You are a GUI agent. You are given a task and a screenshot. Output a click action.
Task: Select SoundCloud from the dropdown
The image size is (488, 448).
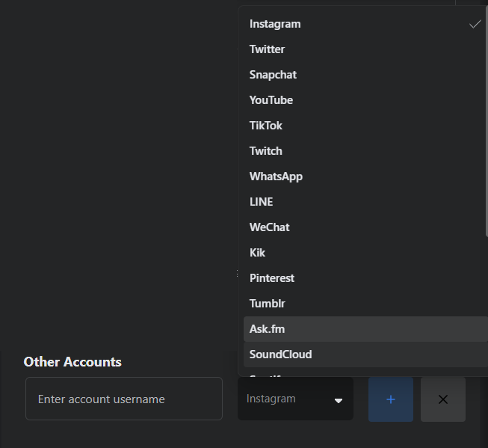[x=365, y=355]
